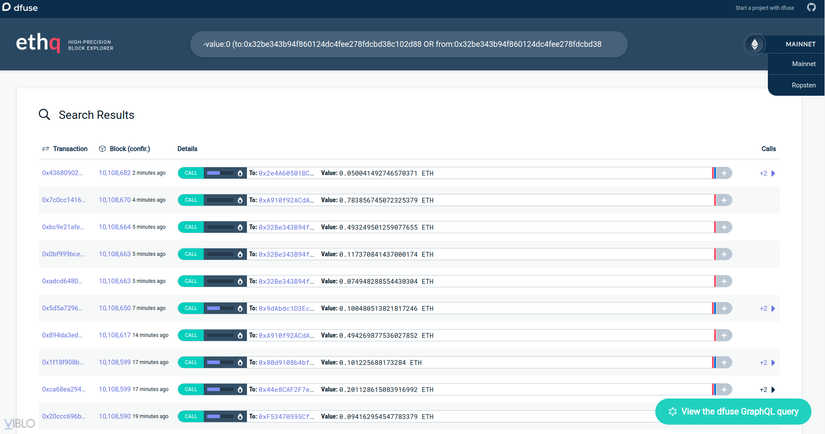Click plus button on 0x5d5a7296 row
This screenshot has height=434, width=825.
coord(724,308)
